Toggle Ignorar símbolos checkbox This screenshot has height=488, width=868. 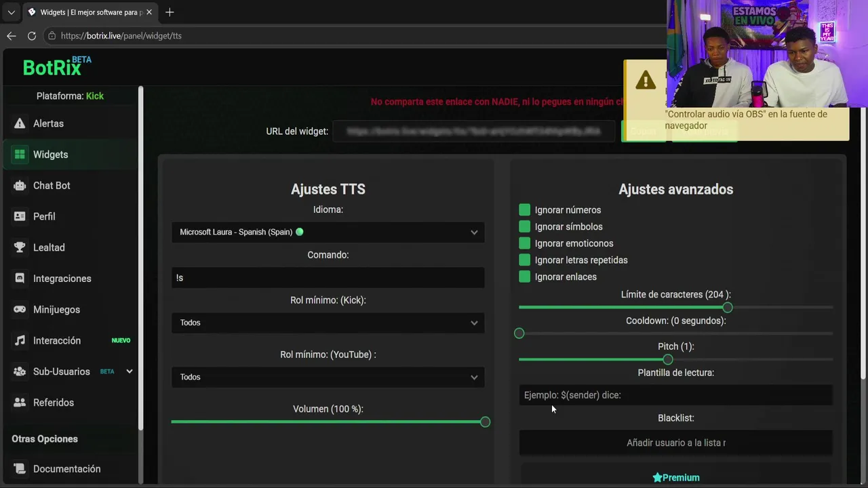524,226
